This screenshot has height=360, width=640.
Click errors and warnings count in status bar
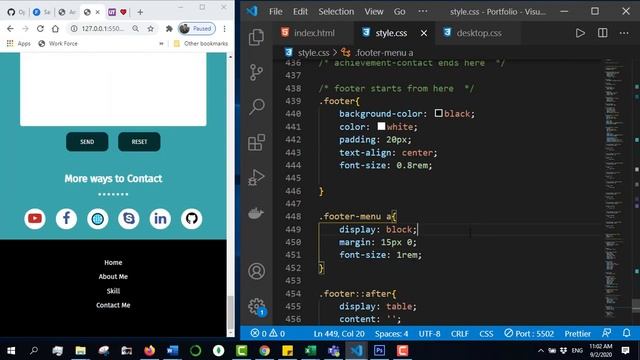(x=268, y=333)
